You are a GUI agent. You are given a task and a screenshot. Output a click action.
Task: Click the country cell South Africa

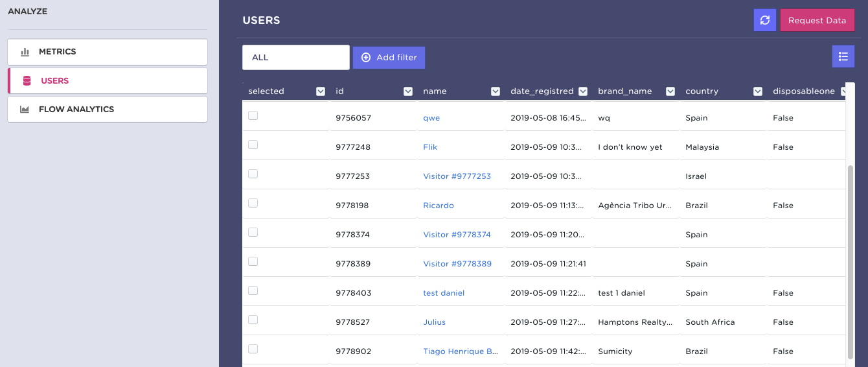[710, 322]
